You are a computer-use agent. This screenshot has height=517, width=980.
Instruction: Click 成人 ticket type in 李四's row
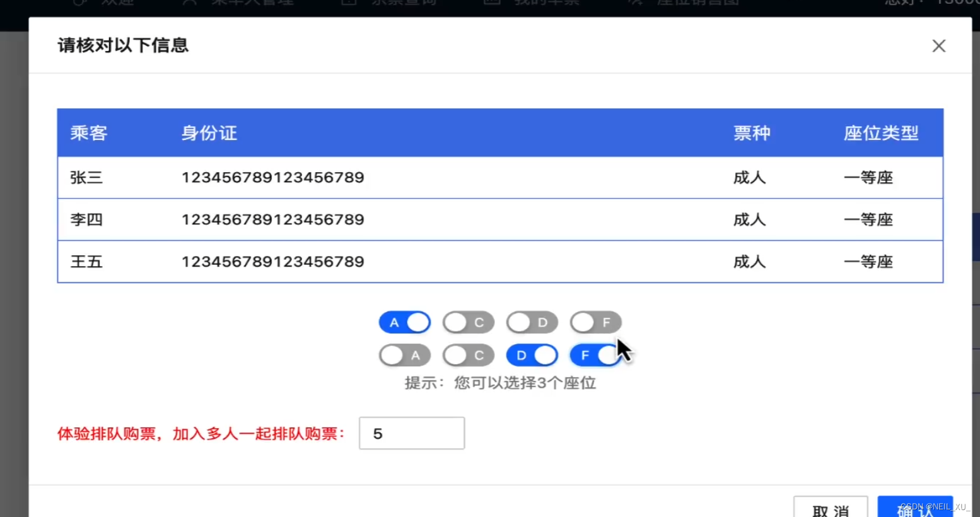tap(749, 219)
